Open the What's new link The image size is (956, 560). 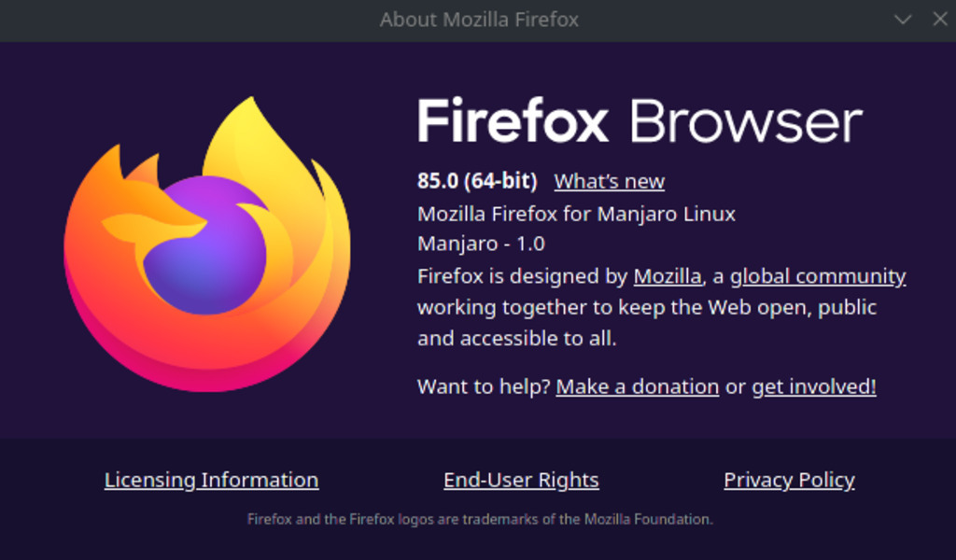coord(609,182)
